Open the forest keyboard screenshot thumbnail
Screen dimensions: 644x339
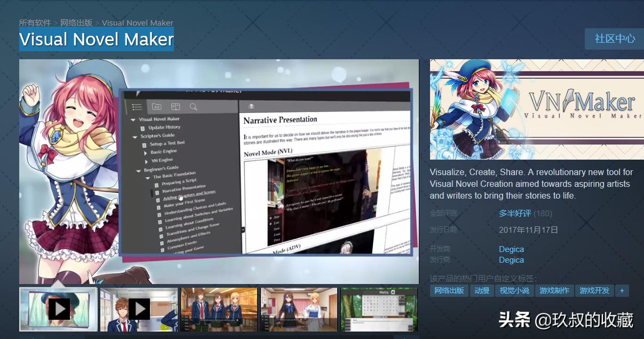(x=379, y=309)
